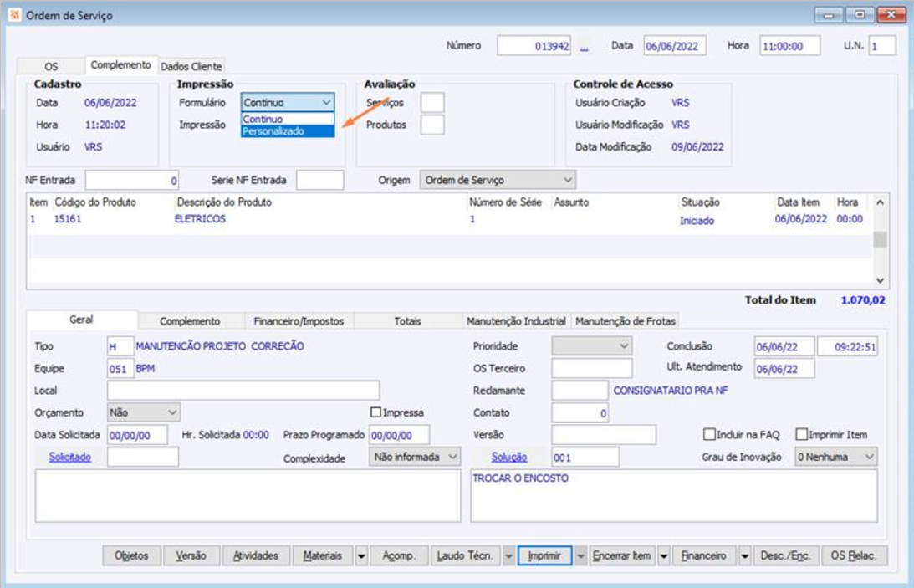This screenshot has width=914, height=588.
Task: Open the Atividades button
Action: point(256,556)
